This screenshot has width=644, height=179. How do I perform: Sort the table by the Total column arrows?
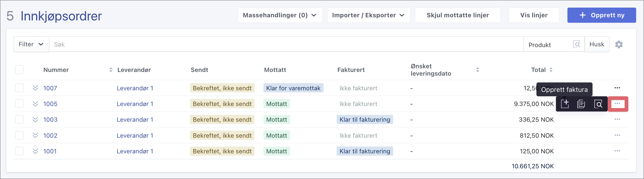coord(551,70)
